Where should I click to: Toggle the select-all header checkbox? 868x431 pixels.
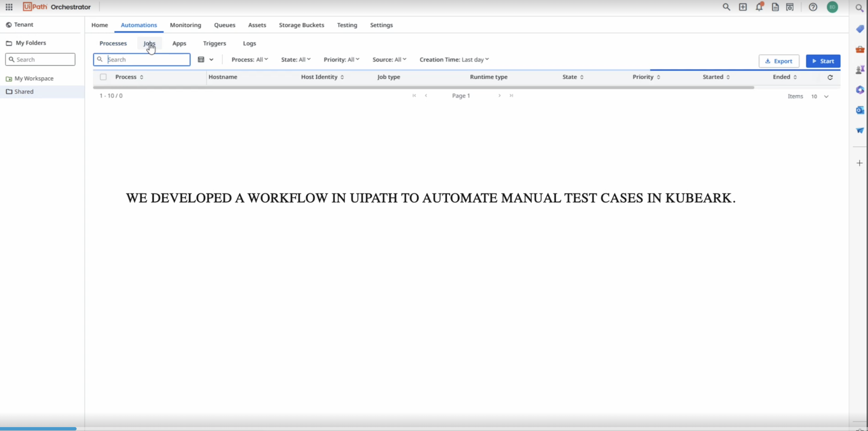click(103, 76)
